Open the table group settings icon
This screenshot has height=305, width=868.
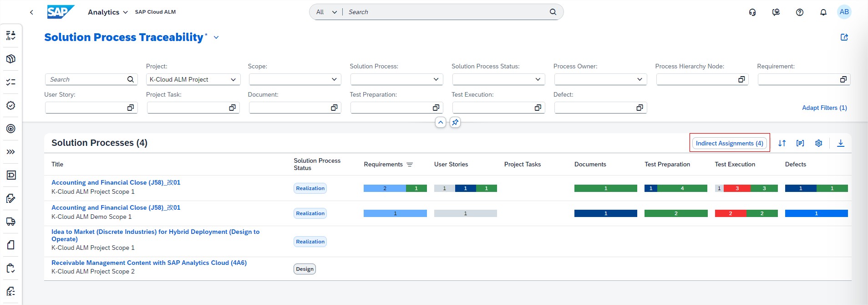click(800, 143)
